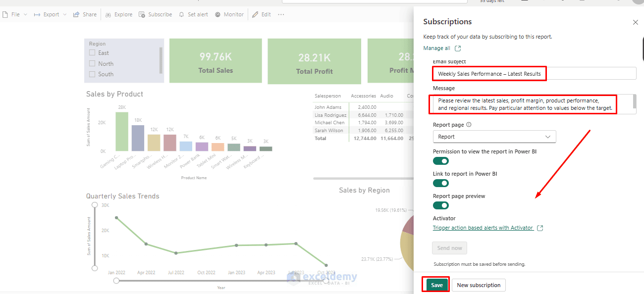Click the Quarterly Sales Trends title

click(123, 196)
